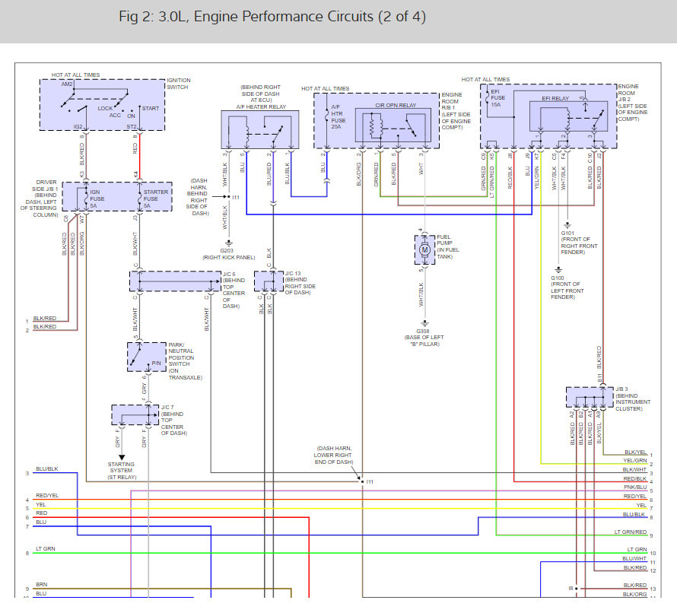The width and height of the screenshot is (677, 616).
Task: Click the J/C 13 junction connector box
Action: point(269,281)
